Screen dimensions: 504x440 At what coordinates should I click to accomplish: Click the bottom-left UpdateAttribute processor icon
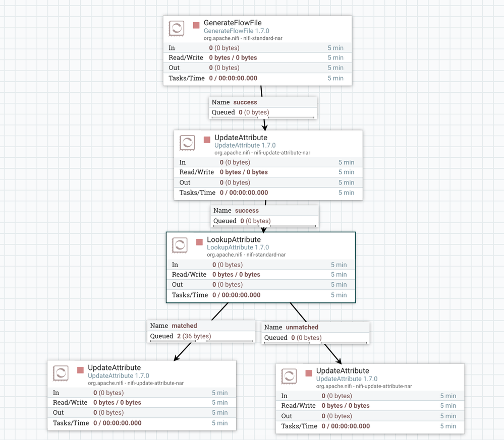pos(61,373)
